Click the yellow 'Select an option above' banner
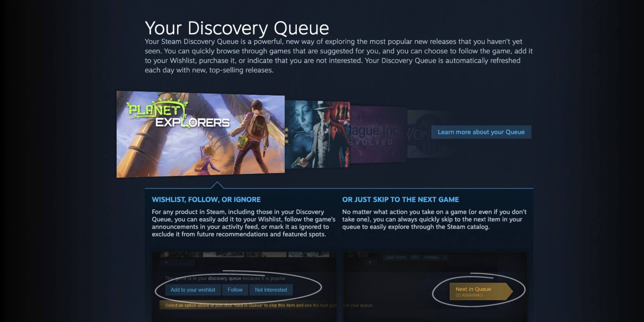Image resolution: width=644 pixels, height=322 pixels. (248, 305)
